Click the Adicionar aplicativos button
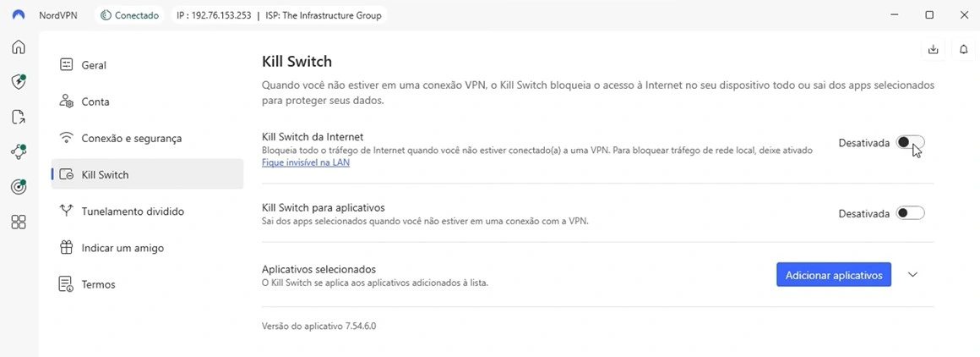This screenshot has width=980, height=357. 834,275
